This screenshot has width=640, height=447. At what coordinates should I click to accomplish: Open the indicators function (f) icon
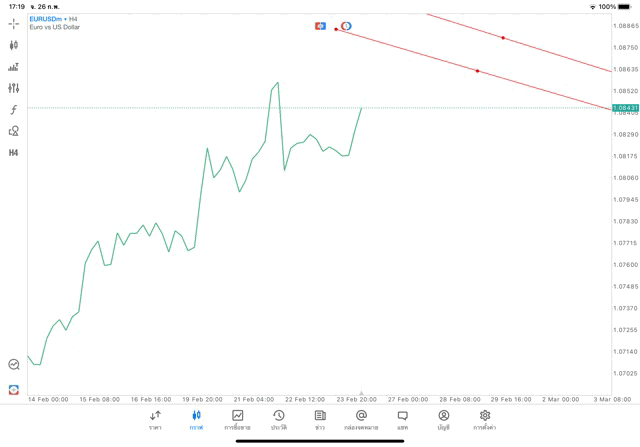click(x=14, y=110)
